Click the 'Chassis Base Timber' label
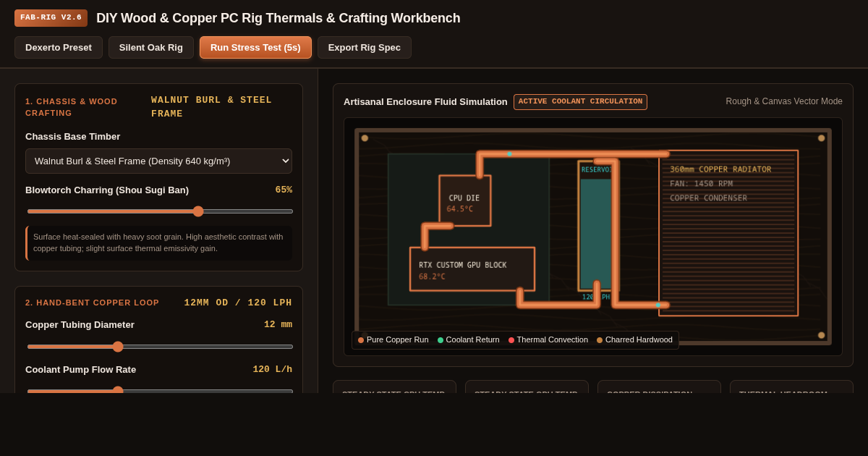Screen dimensions: 868x456 pos(72,136)
